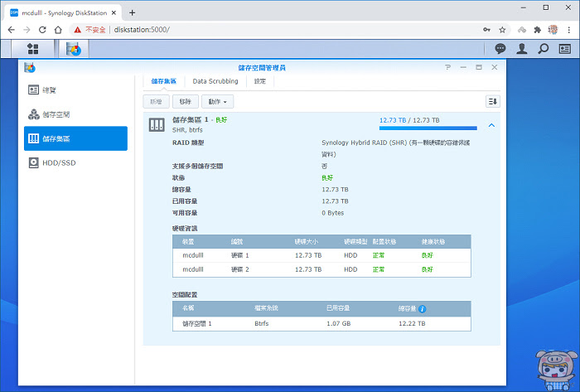Select the 硬碟 1 drive row
The width and height of the screenshot is (580, 392).
click(321, 255)
